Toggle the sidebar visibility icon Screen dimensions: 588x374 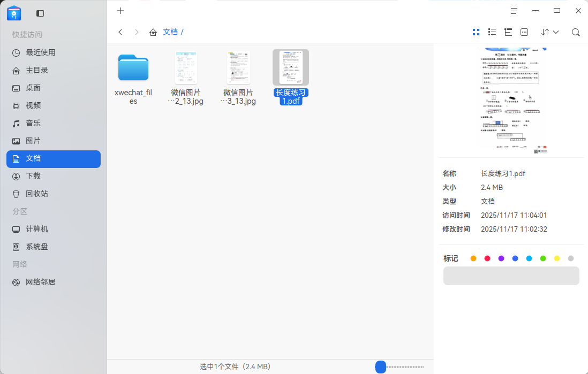click(40, 13)
